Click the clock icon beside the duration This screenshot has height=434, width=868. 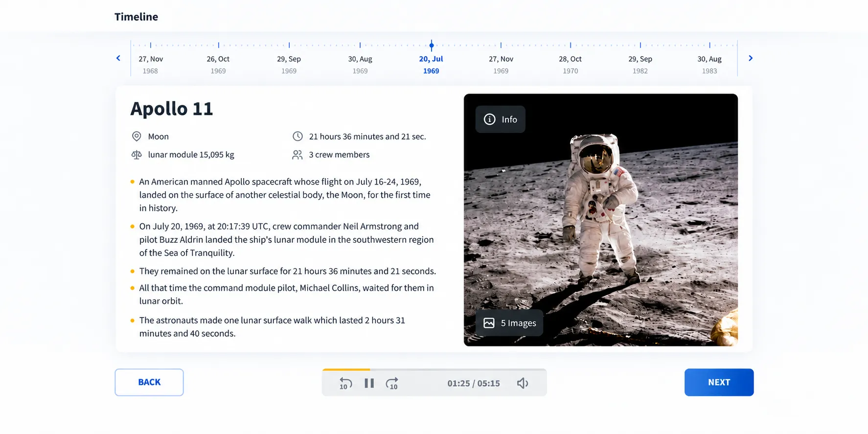point(297,137)
